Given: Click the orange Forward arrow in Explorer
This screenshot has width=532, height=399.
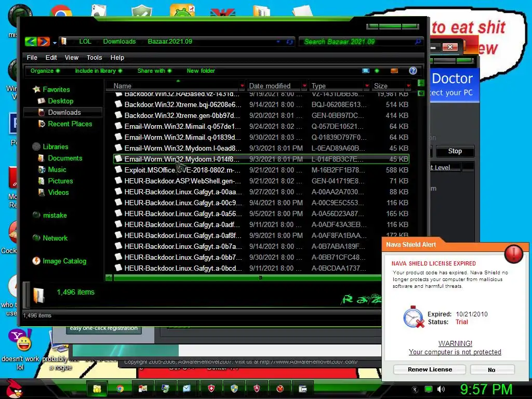Looking at the screenshot, I should (x=44, y=42).
